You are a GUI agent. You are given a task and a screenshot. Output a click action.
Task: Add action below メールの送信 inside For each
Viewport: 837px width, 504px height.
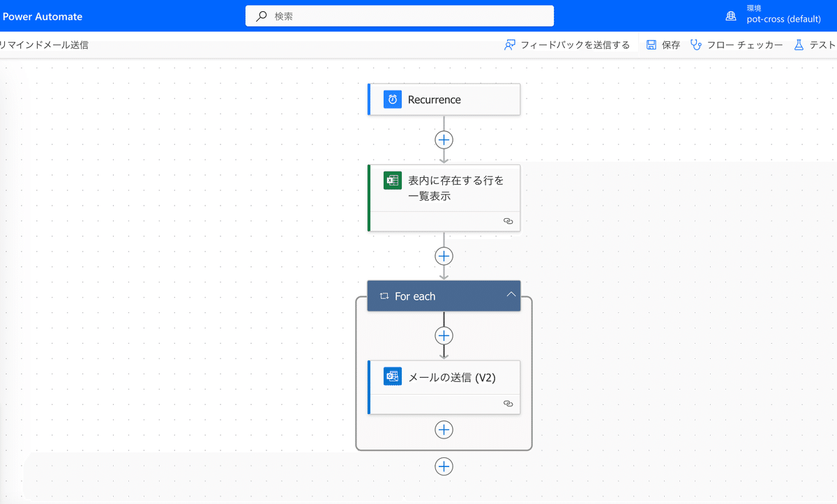[x=444, y=429]
